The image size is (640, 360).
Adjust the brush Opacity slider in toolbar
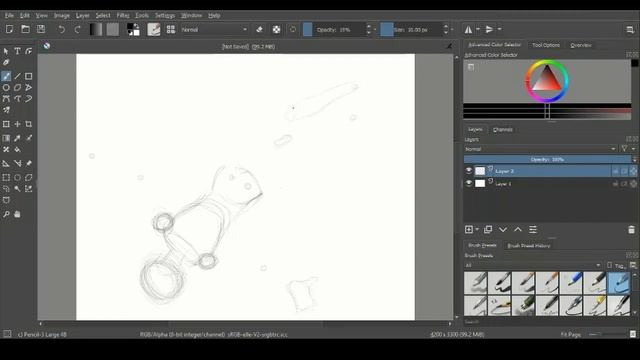coord(334,29)
